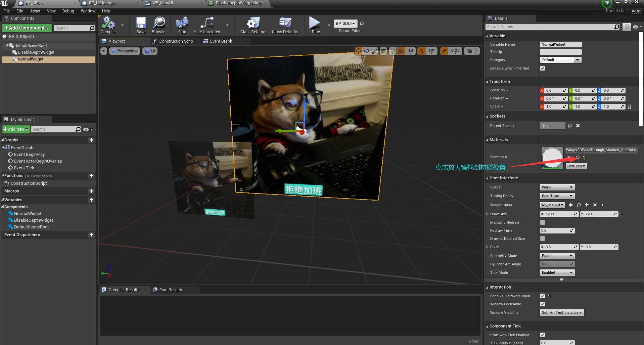Click the Add Component button

[x=27, y=28]
